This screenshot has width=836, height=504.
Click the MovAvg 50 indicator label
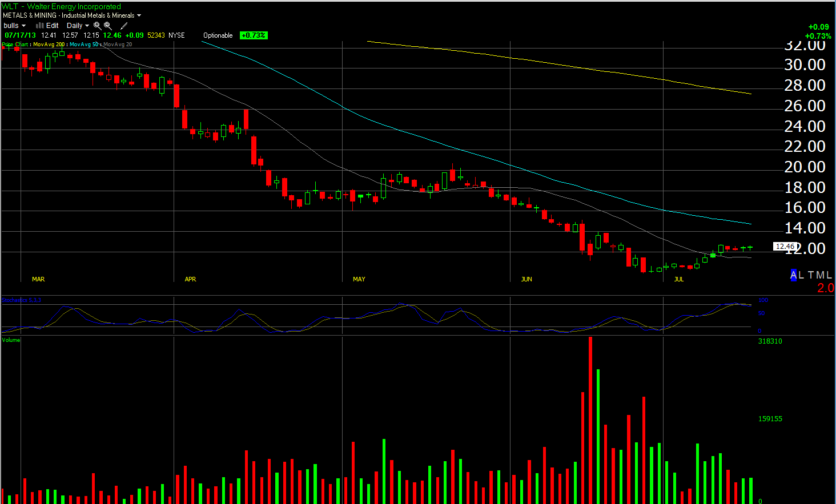[x=83, y=45]
